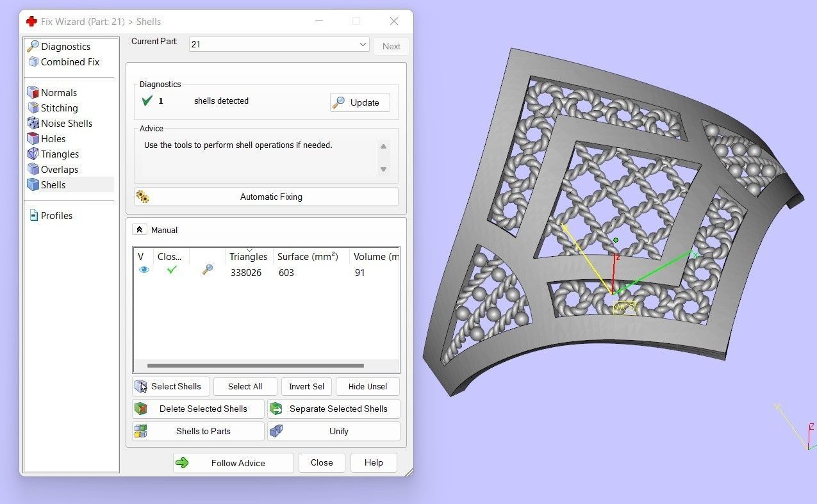Close the Fix Wizard via Close button
The image size is (817, 504).
[322, 463]
